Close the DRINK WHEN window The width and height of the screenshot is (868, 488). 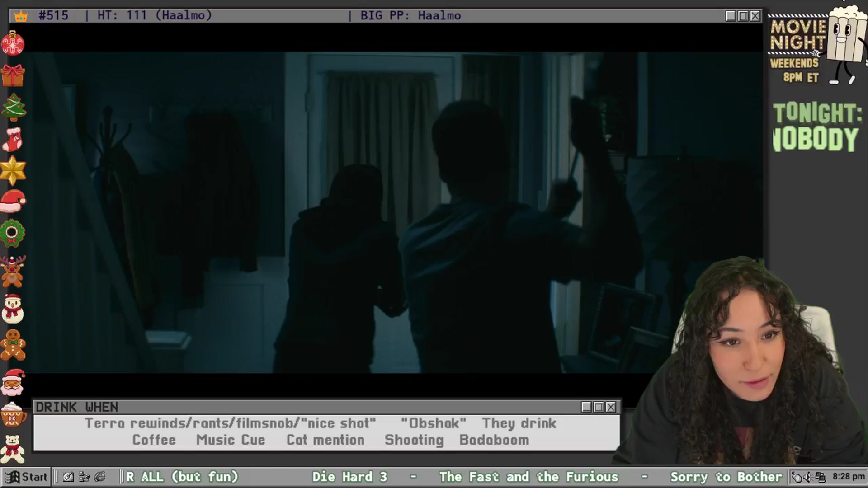pyautogui.click(x=611, y=407)
